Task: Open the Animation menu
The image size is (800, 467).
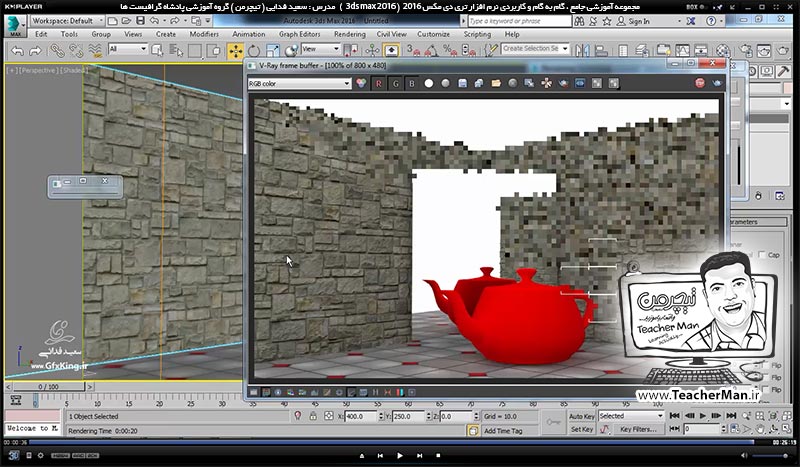Action: 248,34
